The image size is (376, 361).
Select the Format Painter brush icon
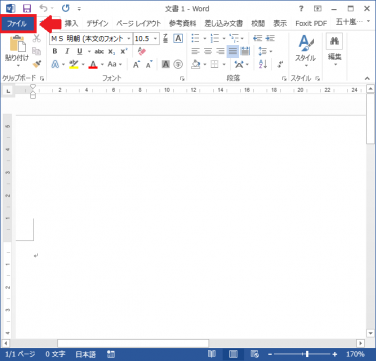[x=36, y=64]
